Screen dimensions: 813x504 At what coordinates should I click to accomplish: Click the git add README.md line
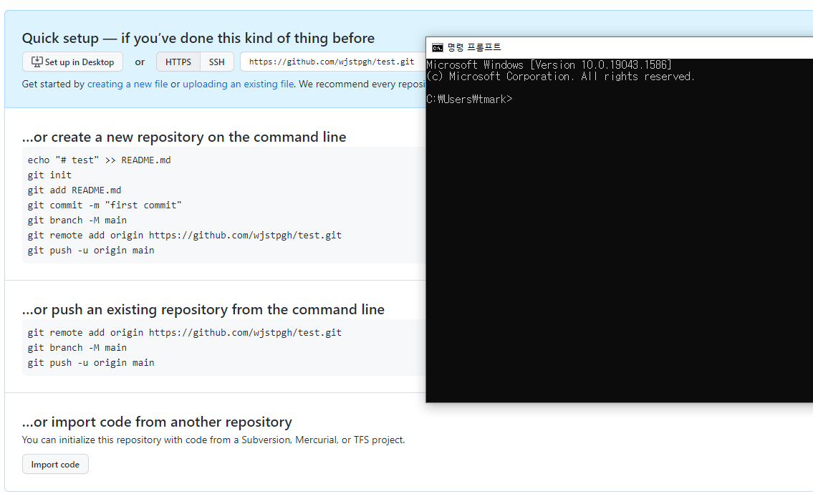click(74, 190)
